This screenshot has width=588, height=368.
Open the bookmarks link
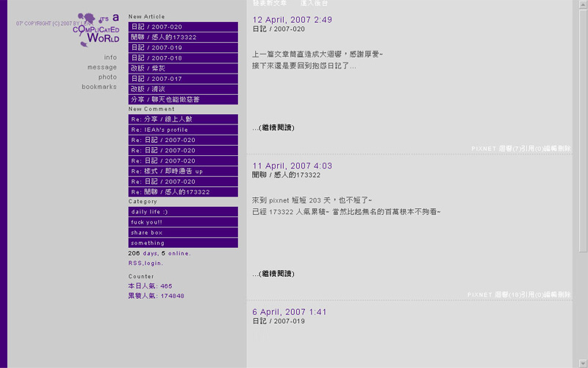pos(99,87)
